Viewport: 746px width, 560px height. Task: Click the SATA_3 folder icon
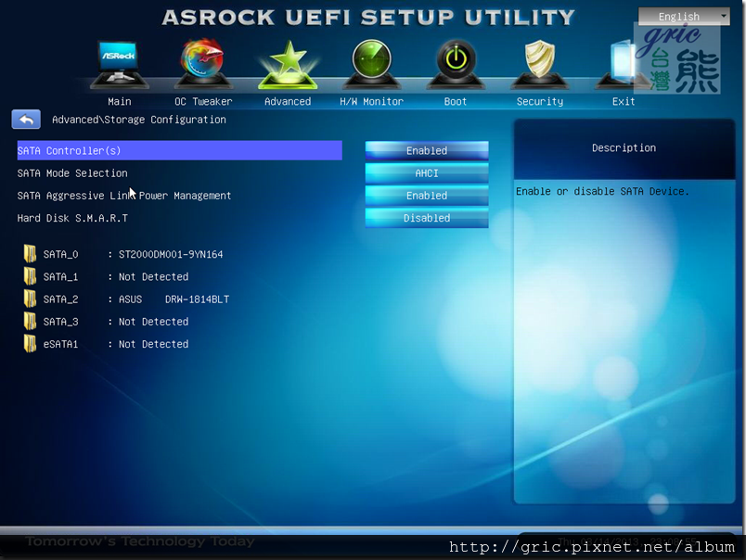click(30, 321)
